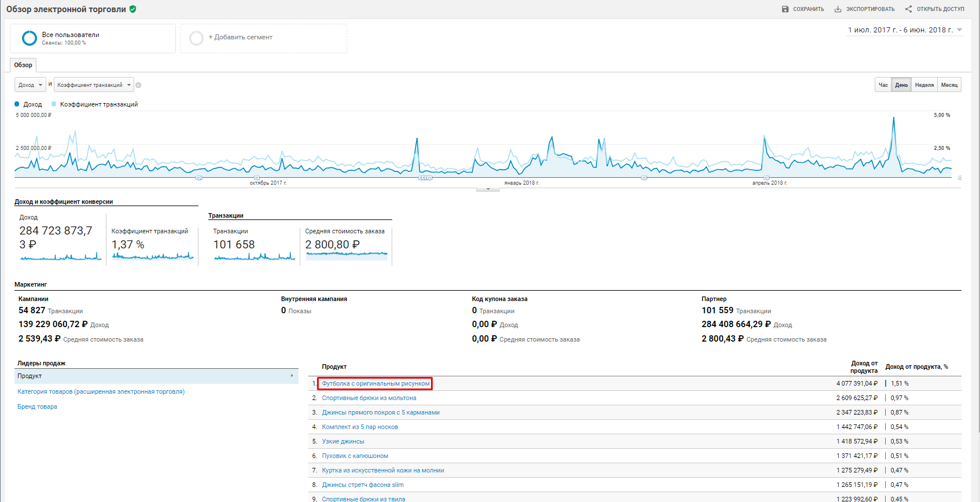
Task: Remove the second metric with the X icon
Action: tap(138, 85)
